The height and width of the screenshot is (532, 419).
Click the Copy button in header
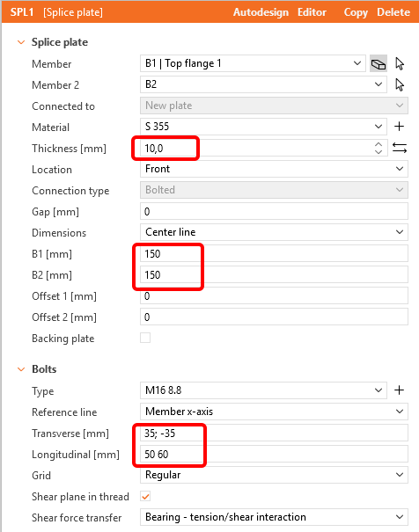pyautogui.click(x=356, y=12)
